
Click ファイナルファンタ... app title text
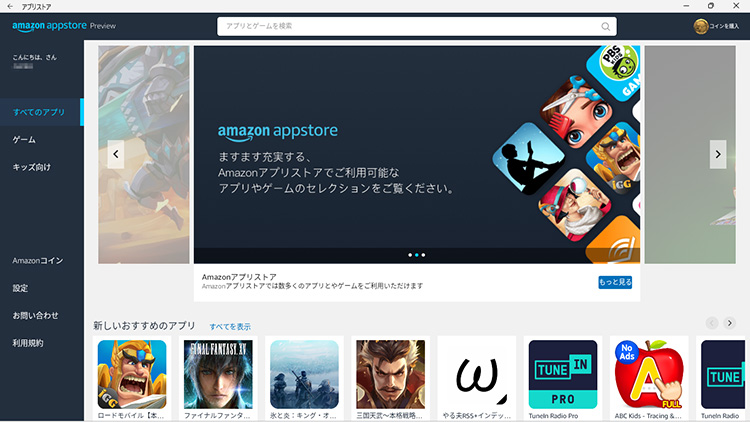click(217, 416)
